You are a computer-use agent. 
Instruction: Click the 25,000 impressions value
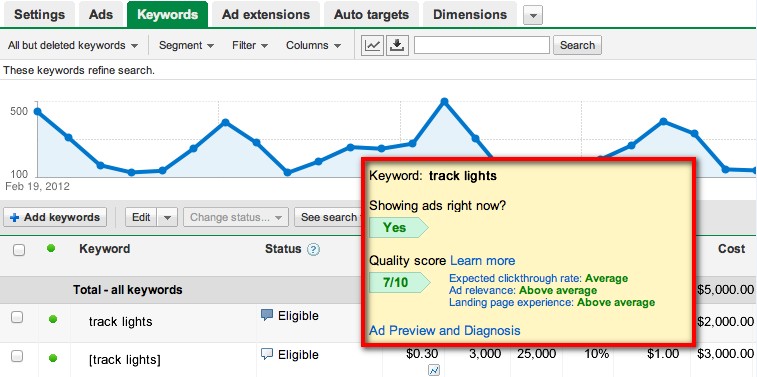point(536,354)
